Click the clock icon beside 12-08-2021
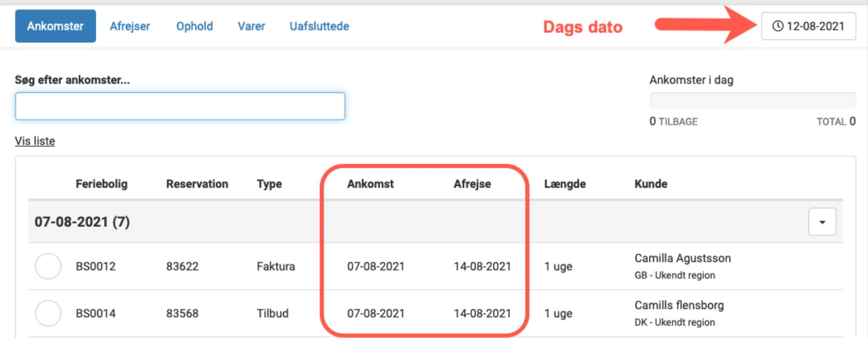The image size is (868, 338). click(778, 26)
